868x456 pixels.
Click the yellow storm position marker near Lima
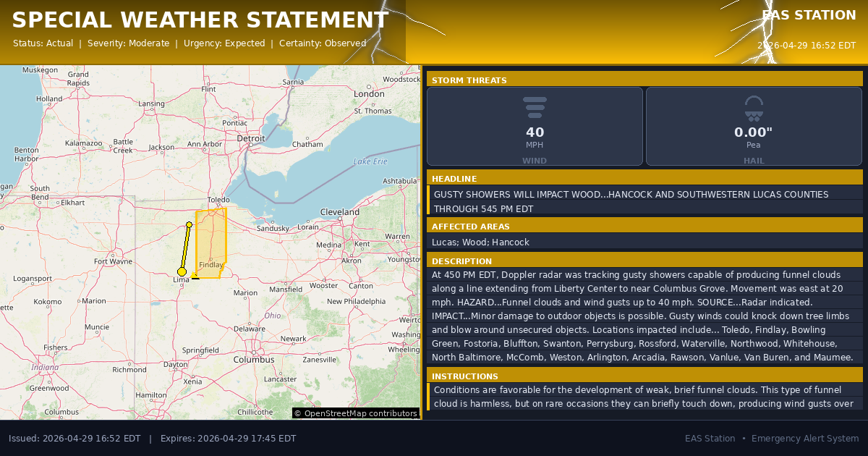pos(182,272)
